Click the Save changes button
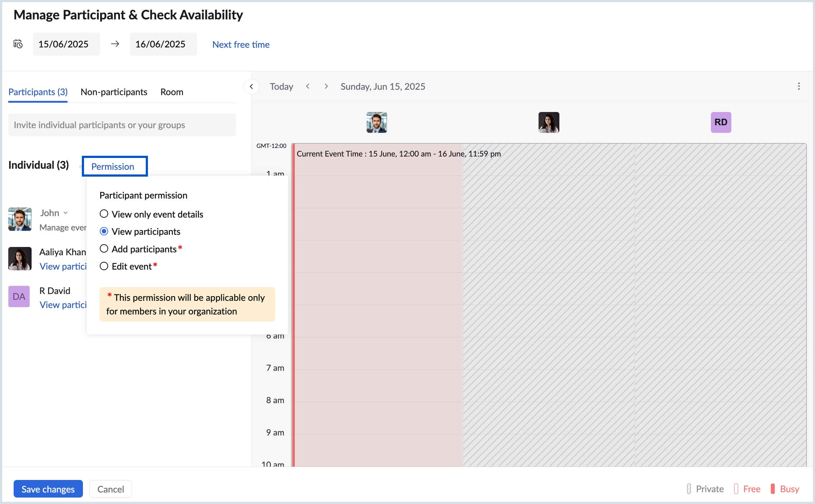815x504 pixels. point(48,489)
